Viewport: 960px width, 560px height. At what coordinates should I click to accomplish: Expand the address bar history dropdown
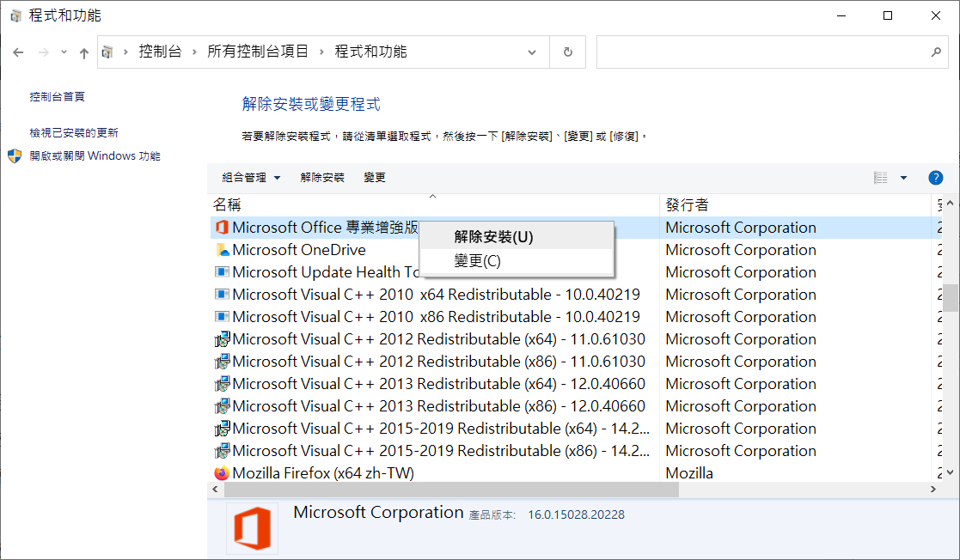tap(532, 52)
